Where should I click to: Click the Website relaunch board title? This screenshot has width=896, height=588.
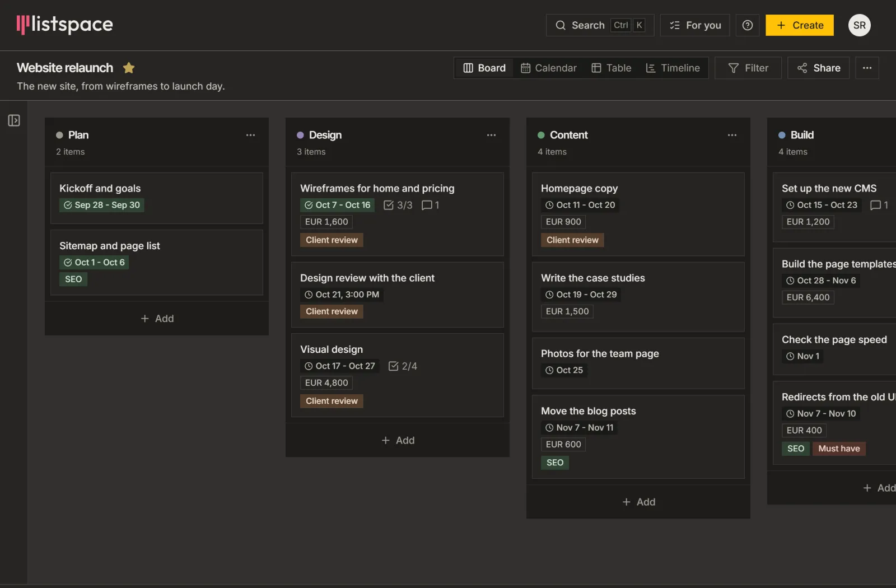[65, 68]
